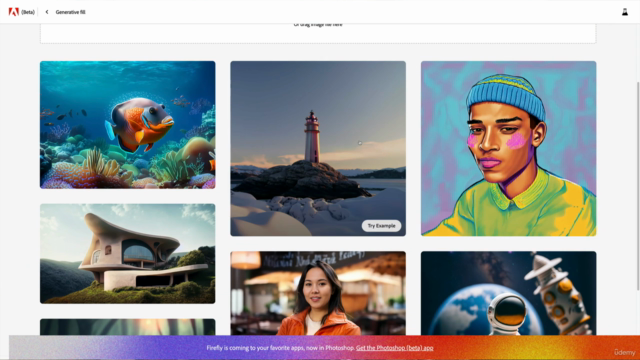
Task: Click the Generative fill title text
Action: [71, 12]
